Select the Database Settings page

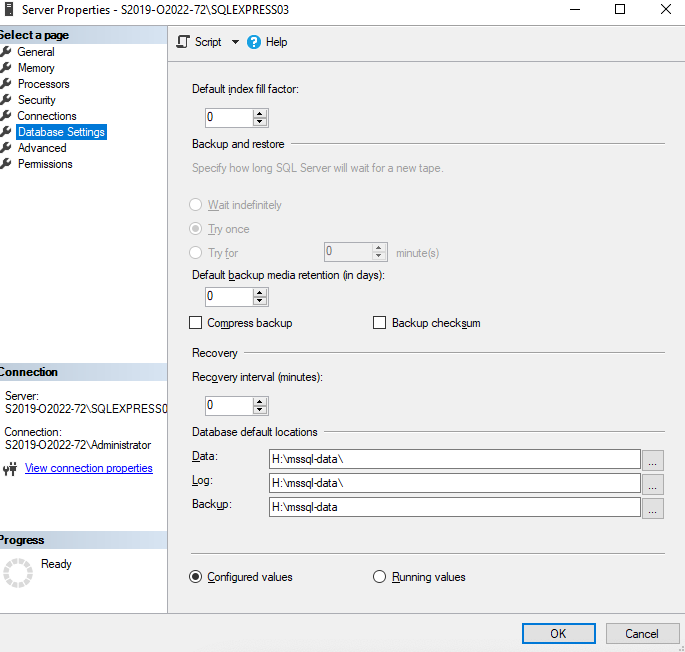[61, 132]
